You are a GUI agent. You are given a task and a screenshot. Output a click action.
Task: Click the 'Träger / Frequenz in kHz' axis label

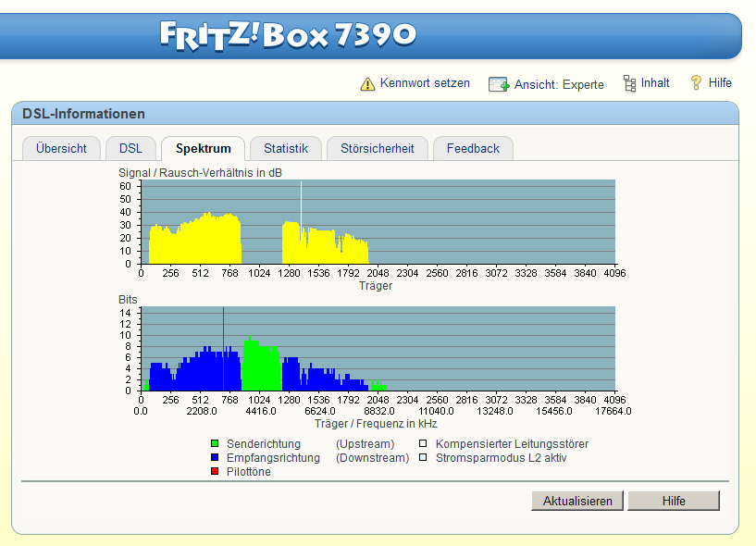[x=376, y=424]
